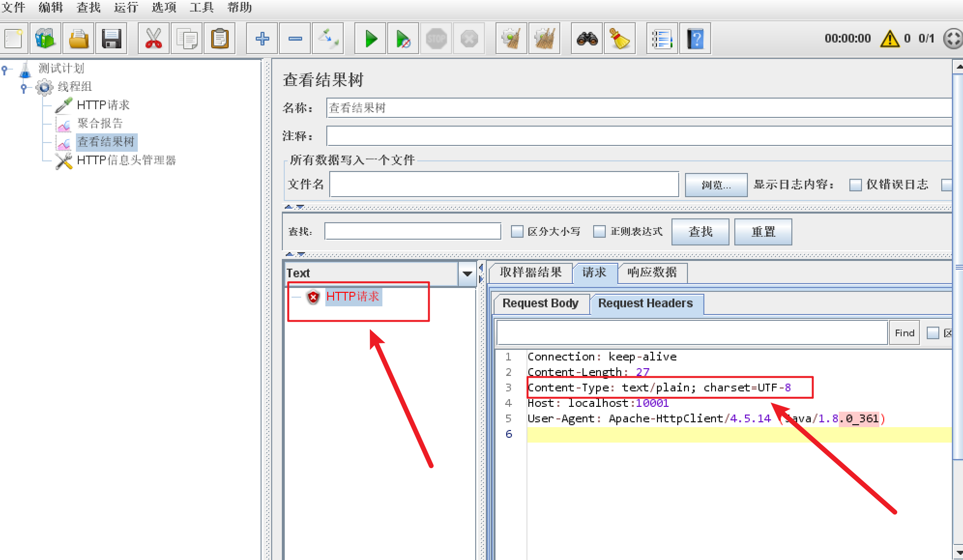Switch to Request Body tab

pos(540,303)
